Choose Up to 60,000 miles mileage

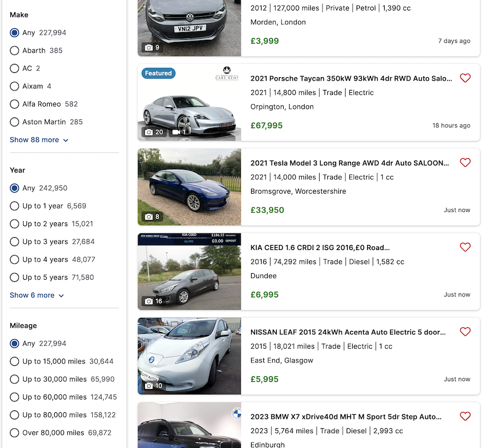14,397
